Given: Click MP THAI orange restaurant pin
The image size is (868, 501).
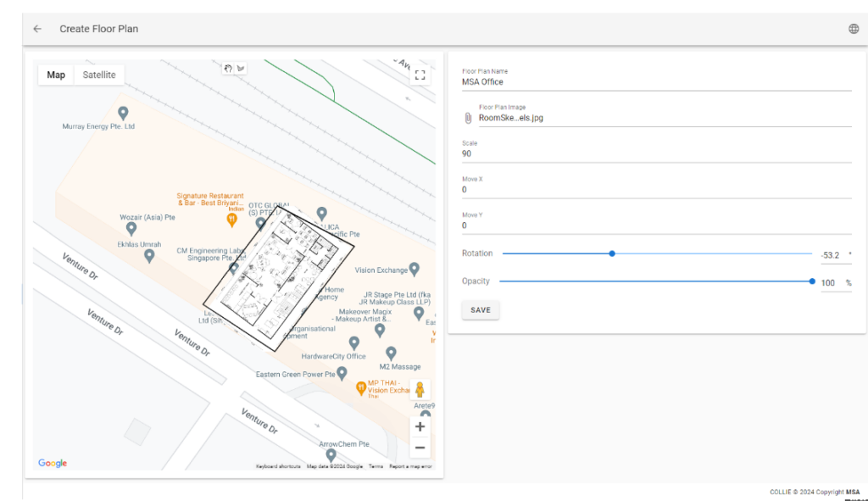Looking at the screenshot, I should point(361,388).
